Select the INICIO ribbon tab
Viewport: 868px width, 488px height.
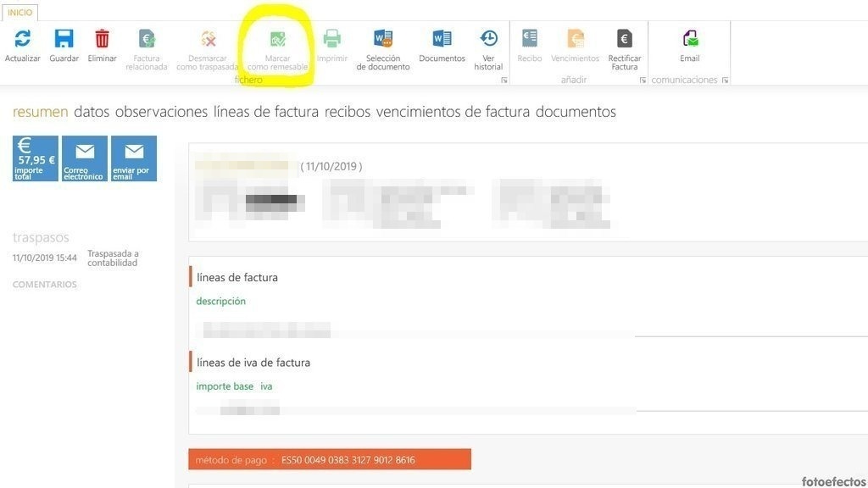click(x=19, y=13)
